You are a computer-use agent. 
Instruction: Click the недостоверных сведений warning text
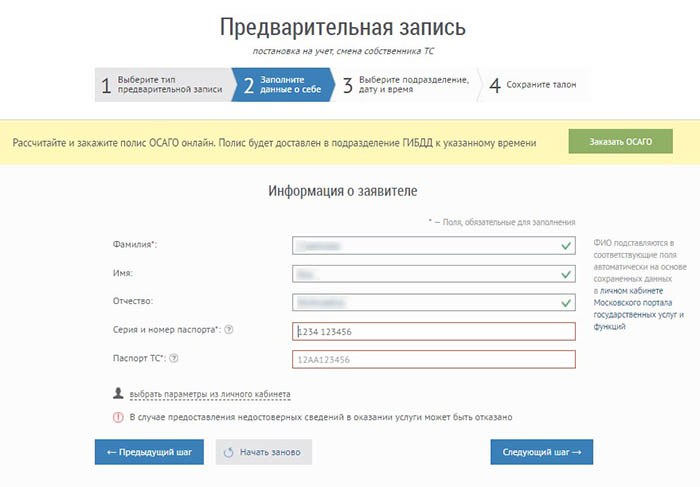tap(321, 417)
